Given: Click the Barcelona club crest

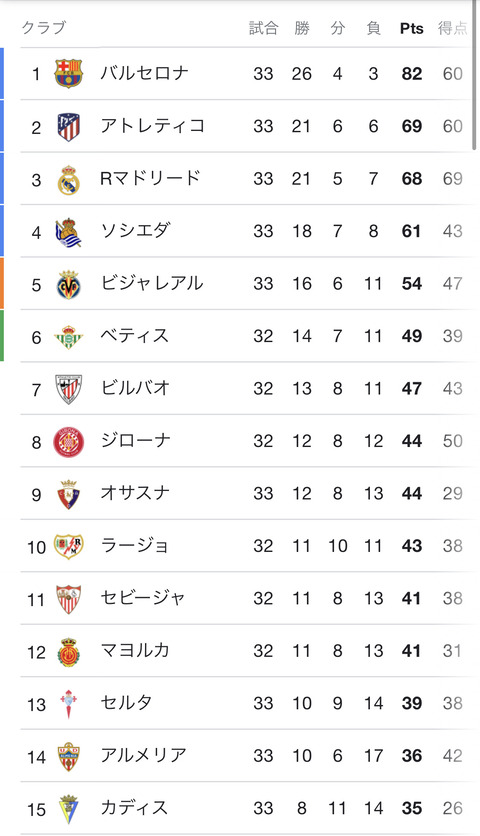Looking at the screenshot, I should [x=68, y=73].
